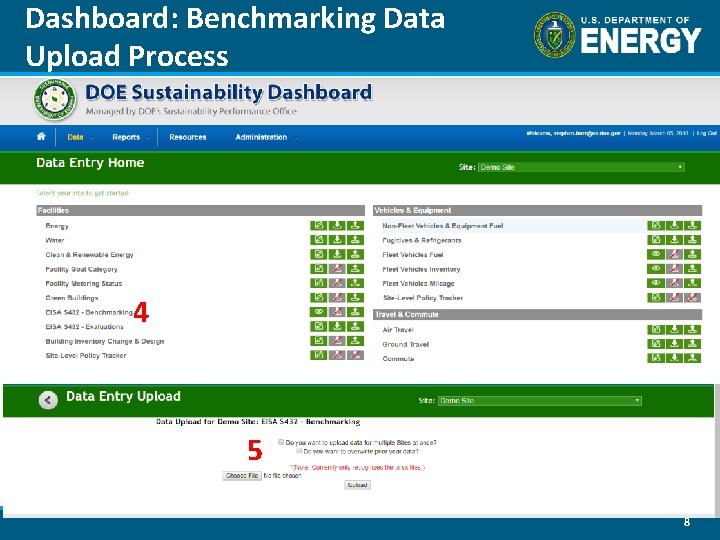Click upload icon for Clean & Renewable Energy

point(355,254)
